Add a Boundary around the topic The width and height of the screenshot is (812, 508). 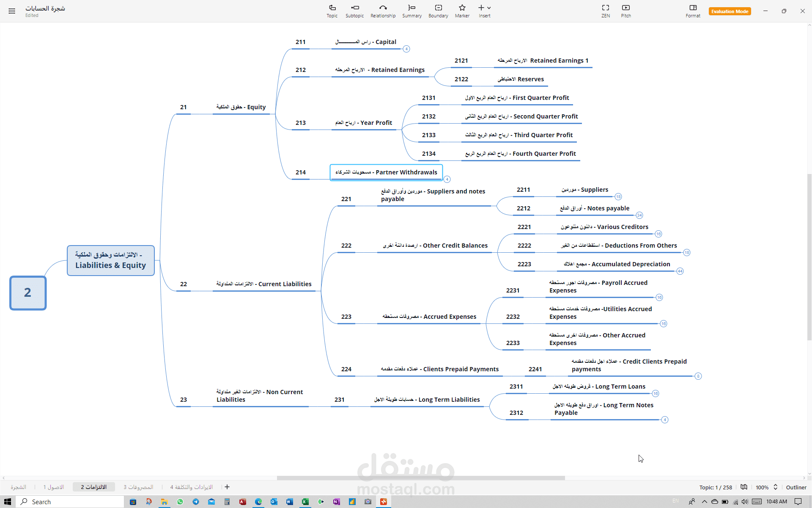438,11
